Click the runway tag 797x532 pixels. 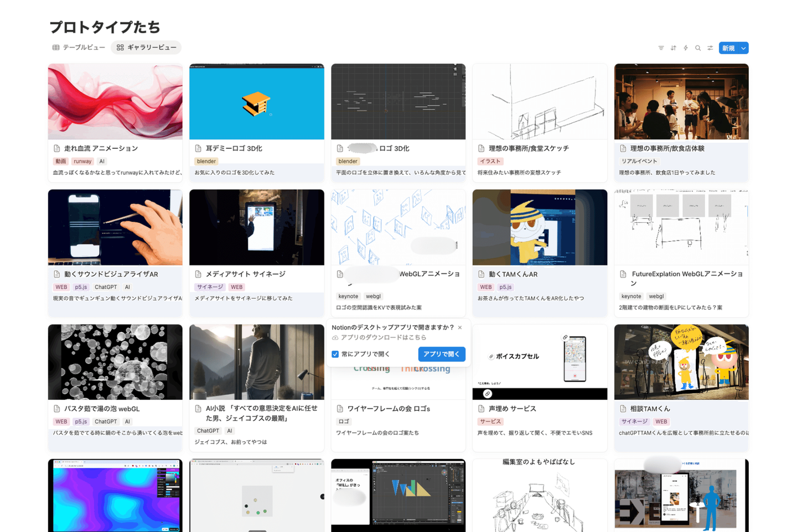(82, 161)
